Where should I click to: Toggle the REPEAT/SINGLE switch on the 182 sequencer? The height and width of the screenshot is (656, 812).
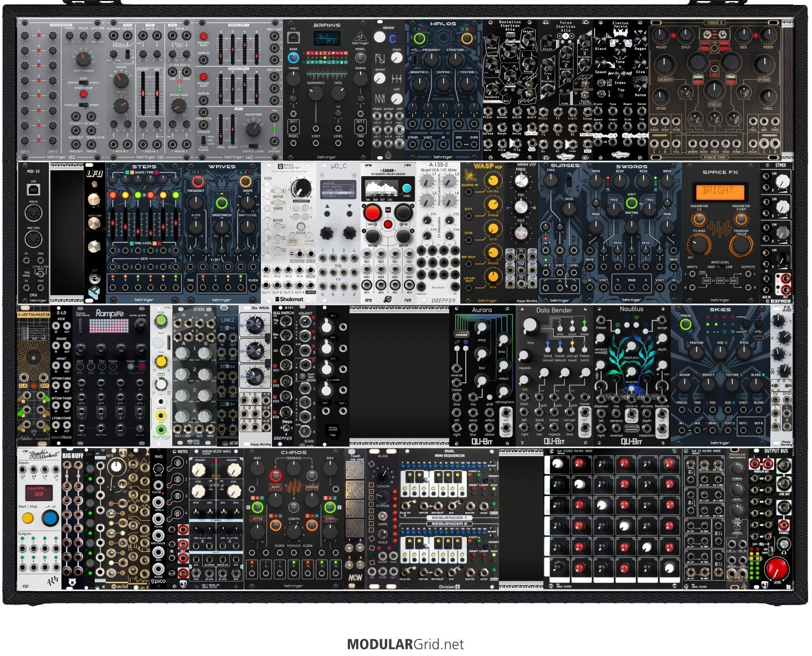pyautogui.click(x=84, y=83)
